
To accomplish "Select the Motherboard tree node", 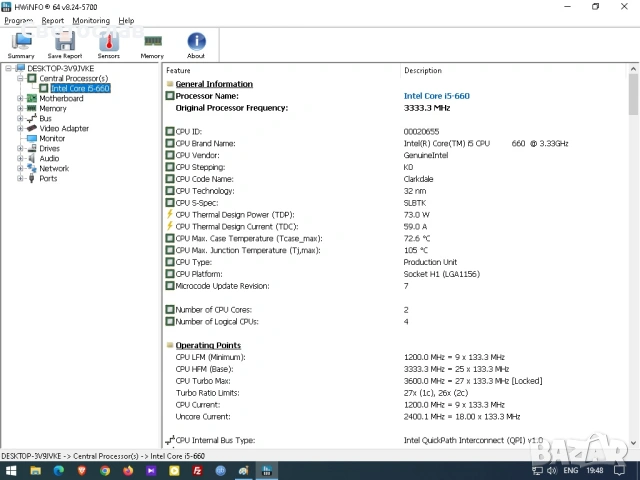I will (61, 98).
